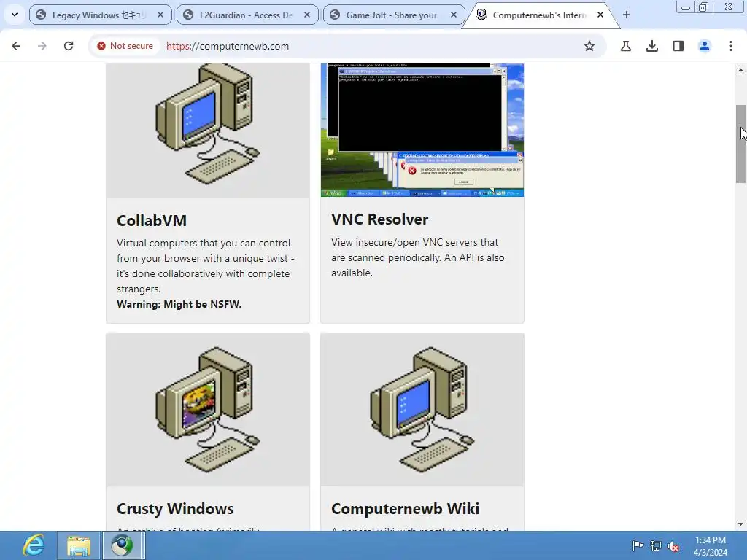Click the Crusty Windows computer image
Screen dimensions: 747x560
coord(208,410)
